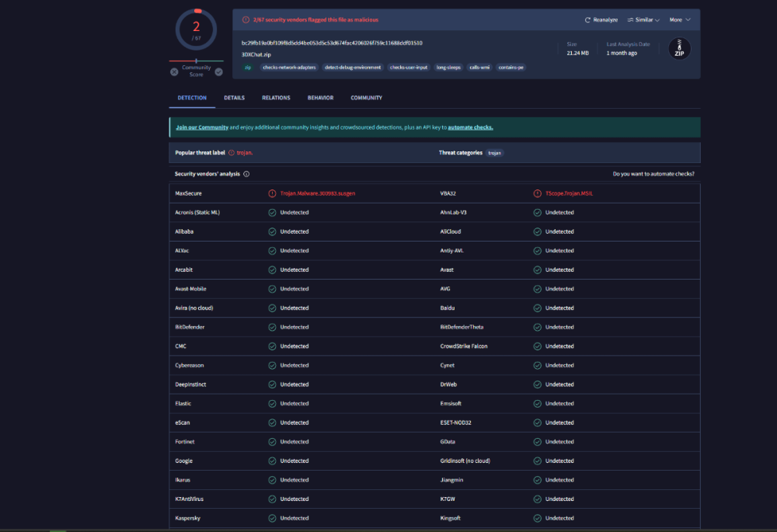Click the check icon in the Baidu row
The height and width of the screenshot is (532, 777).
[x=537, y=308]
